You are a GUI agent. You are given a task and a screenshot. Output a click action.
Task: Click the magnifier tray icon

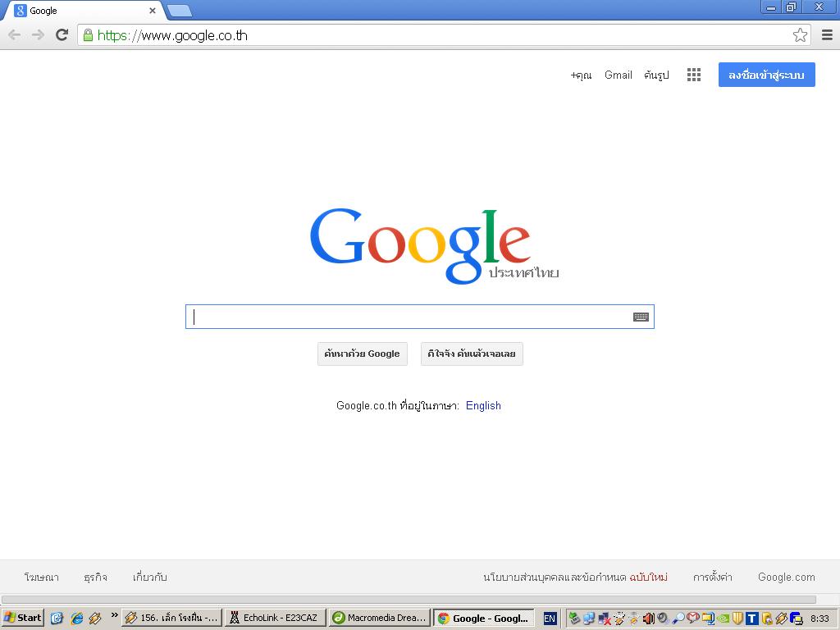678,619
